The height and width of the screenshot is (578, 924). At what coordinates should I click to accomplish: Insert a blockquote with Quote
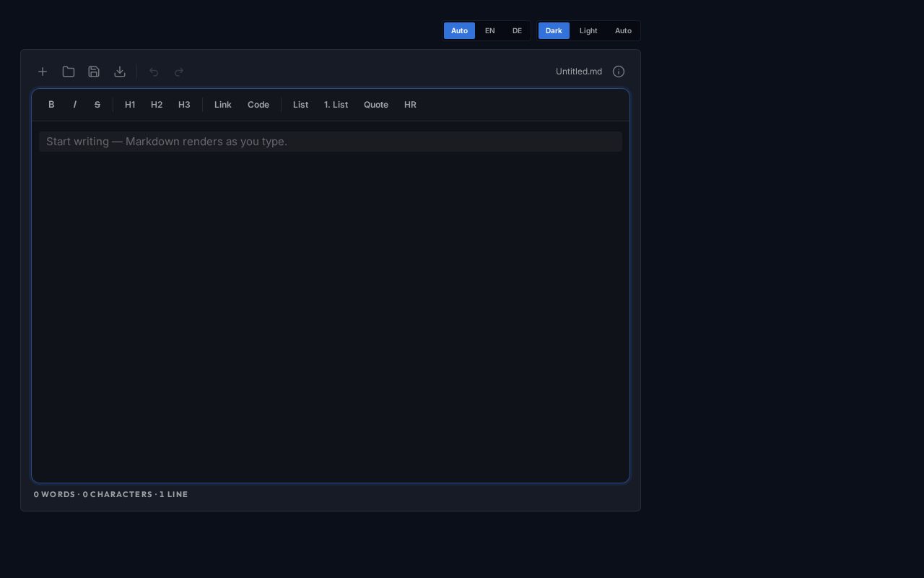376,105
